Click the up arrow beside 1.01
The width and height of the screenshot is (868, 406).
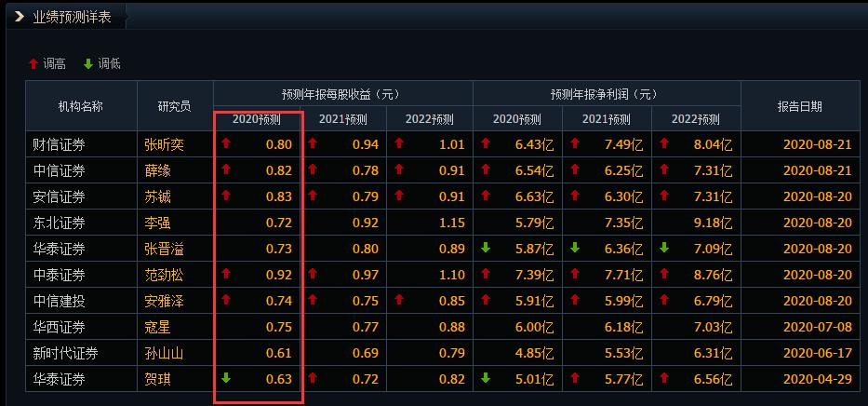(399, 143)
